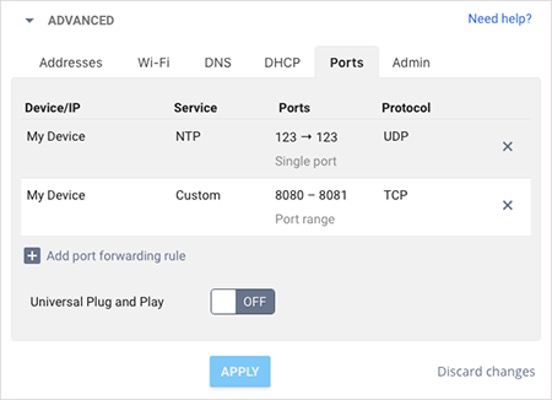552x400 pixels.
Task: Click the ADVANCED section heading
Action: [x=81, y=20]
